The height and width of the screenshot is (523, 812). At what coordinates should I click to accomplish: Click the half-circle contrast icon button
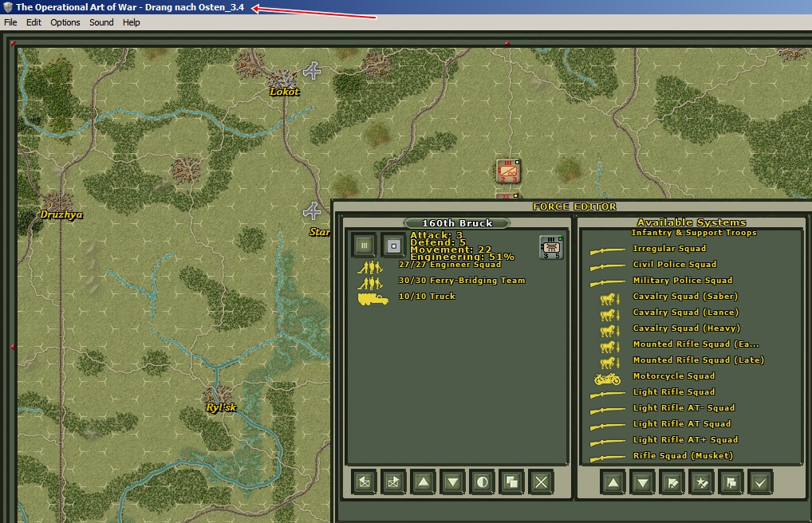coord(482,482)
